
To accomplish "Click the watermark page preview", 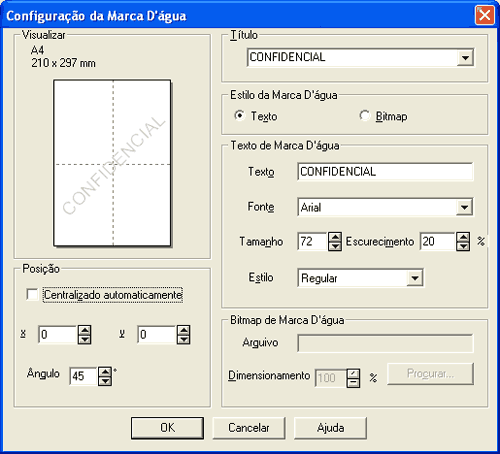I will pyautogui.click(x=112, y=163).
